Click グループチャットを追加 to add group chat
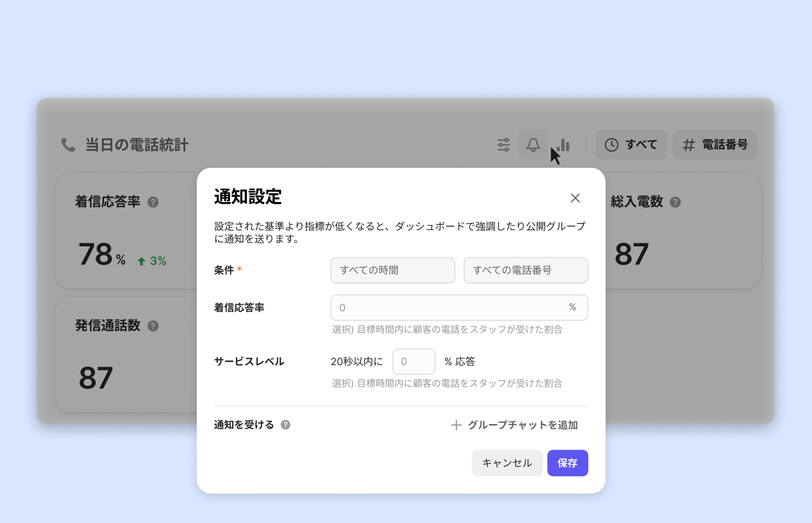The image size is (812, 523). tap(514, 425)
